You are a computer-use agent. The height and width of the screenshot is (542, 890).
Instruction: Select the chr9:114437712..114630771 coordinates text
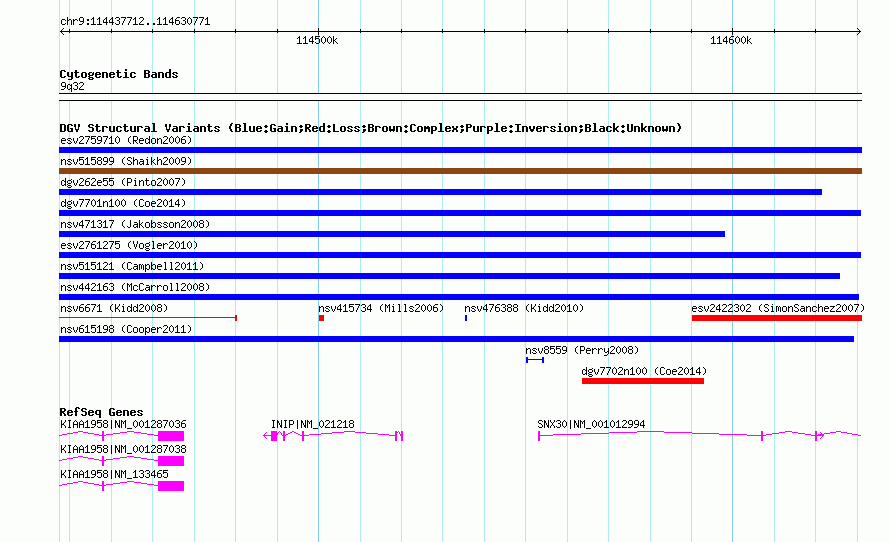135,22
